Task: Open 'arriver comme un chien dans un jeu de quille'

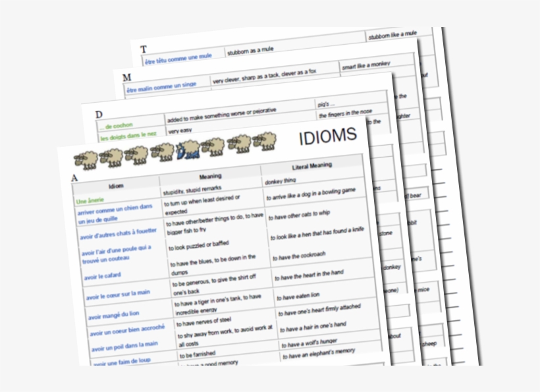Action: [x=115, y=215]
